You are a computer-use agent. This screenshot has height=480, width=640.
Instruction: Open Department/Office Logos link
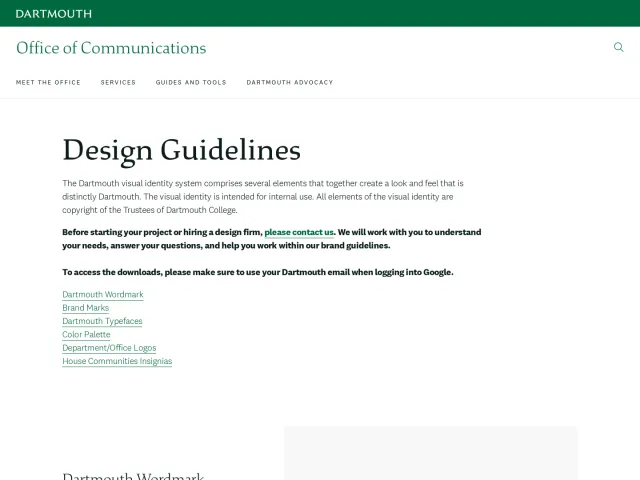pyautogui.click(x=109, y=348)
